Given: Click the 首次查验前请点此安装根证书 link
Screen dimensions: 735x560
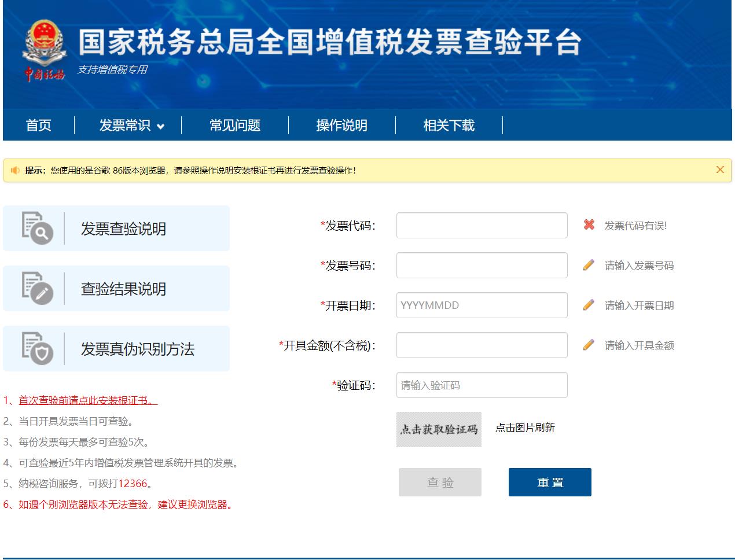Looking at the screenshot, I should pyautogui.click(x=88, y=400).
